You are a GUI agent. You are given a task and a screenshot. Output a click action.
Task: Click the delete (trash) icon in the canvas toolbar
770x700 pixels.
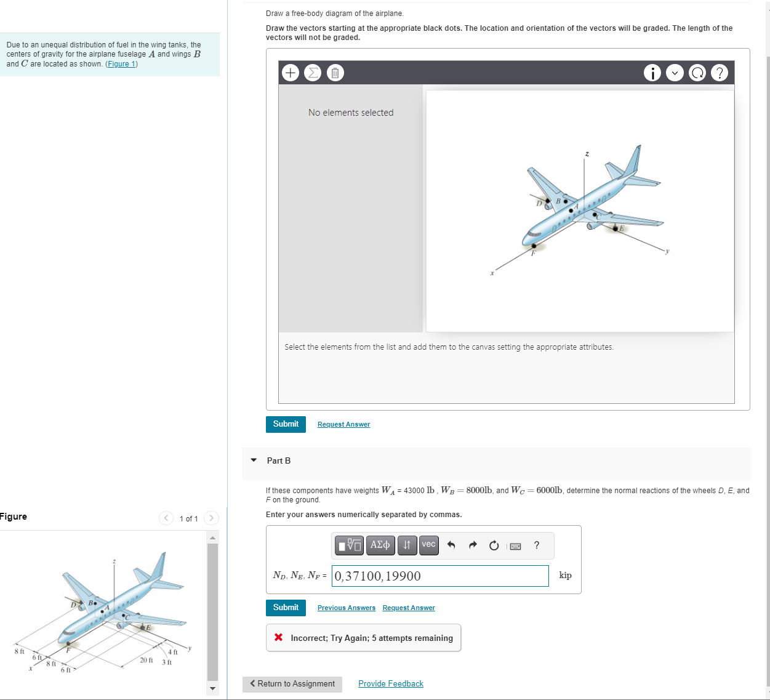pyautogui.click(x=334, y=73)
